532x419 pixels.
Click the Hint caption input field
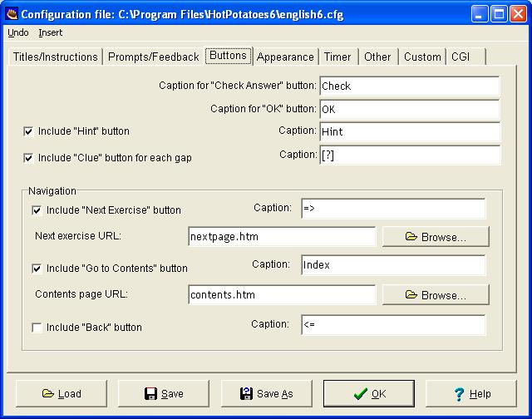[x=410, y=131]
